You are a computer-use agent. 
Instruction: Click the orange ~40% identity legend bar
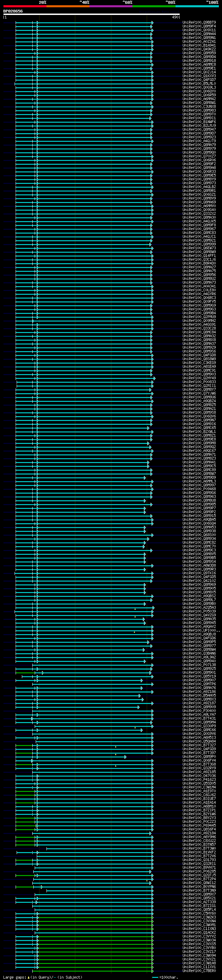pyautogui.click(x=68, y=6)
